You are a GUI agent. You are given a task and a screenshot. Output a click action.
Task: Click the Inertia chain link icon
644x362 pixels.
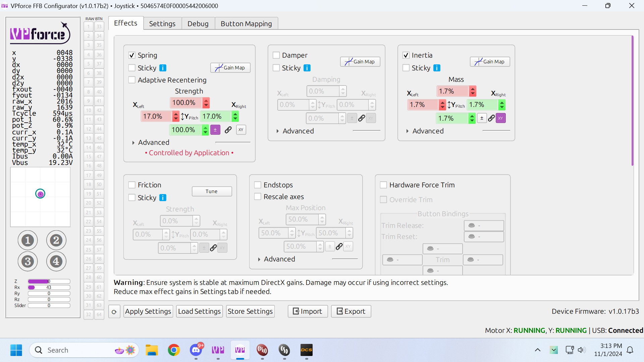491,118
